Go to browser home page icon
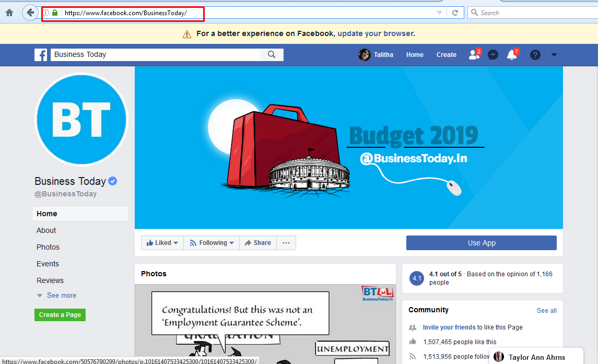The width and height of the screenshot is (598, 364). click(9, 13)
